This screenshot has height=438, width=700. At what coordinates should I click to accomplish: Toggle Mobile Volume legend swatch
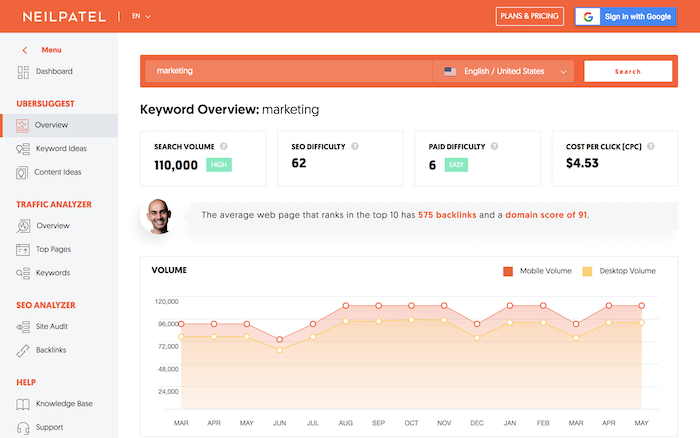508,271
